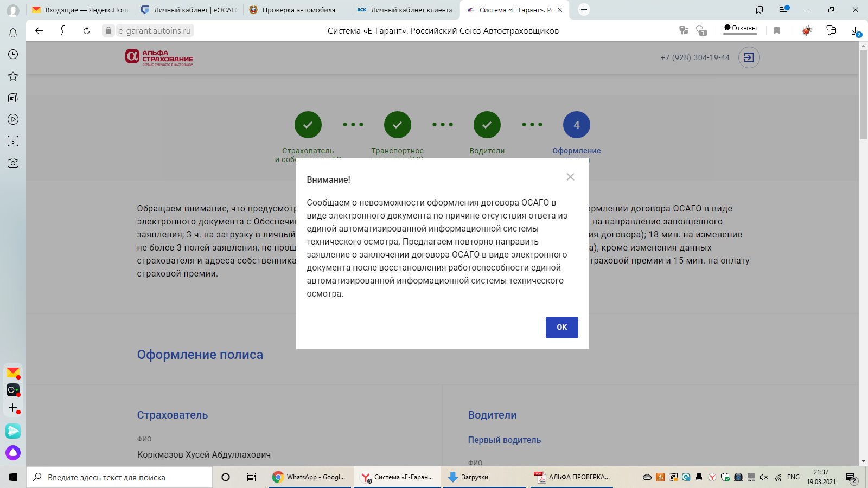Open the sidebar tab counter showing 5
This screenshot has width=868, height=488.
click(x=13, y=141)
